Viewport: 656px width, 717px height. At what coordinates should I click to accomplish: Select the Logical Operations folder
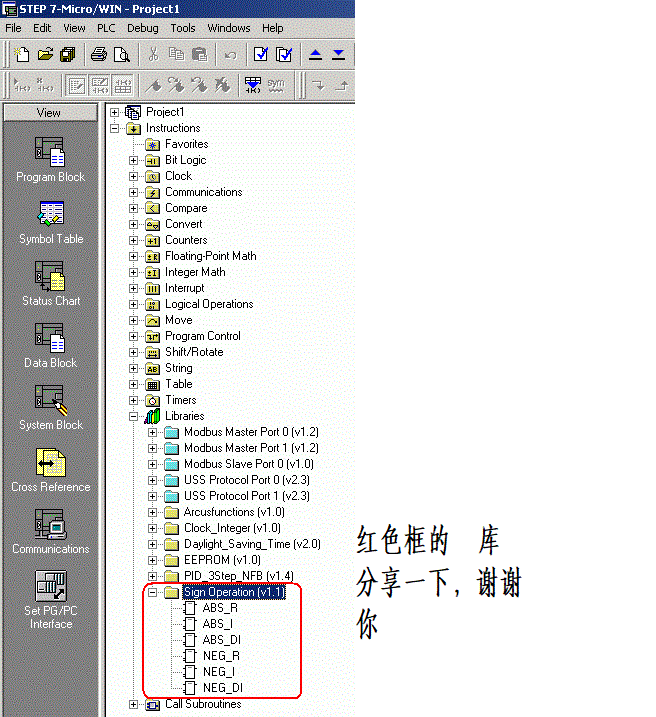209,305
